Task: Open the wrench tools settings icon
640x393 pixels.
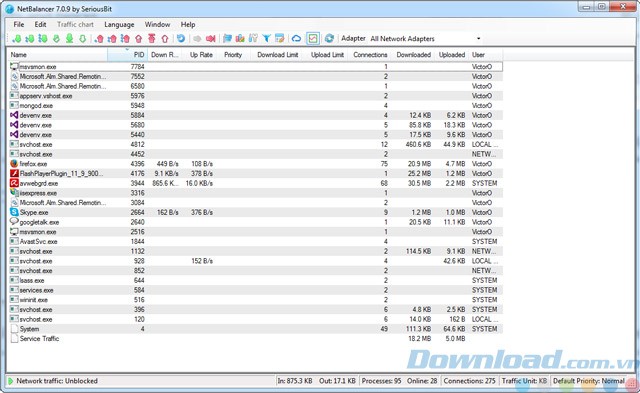Action: (253, 39)
